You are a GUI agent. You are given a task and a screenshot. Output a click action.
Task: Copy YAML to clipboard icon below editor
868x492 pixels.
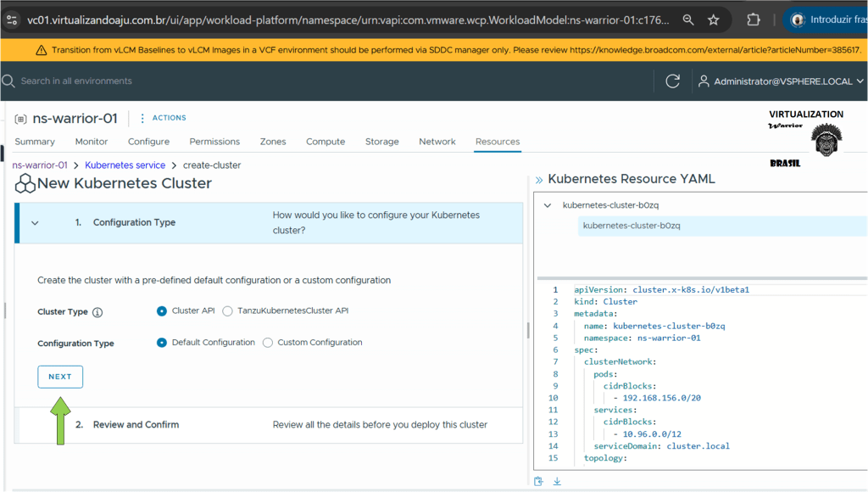pyautogui.click(x=539, y=482)
